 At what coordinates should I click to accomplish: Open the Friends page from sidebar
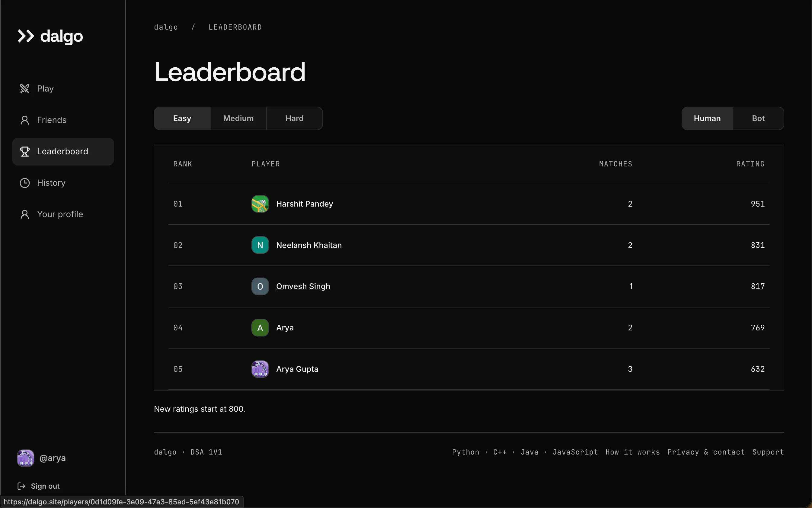[63, 120]
